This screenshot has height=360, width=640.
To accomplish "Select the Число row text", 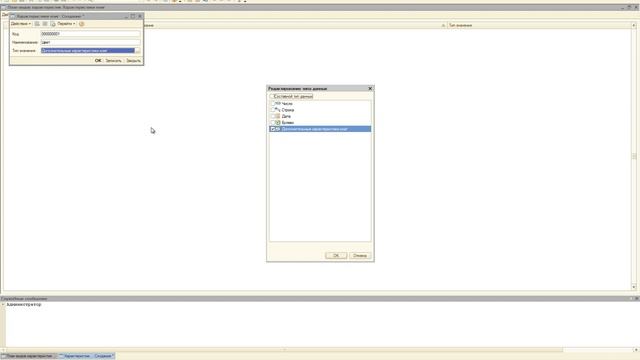I will pos(287,104).
